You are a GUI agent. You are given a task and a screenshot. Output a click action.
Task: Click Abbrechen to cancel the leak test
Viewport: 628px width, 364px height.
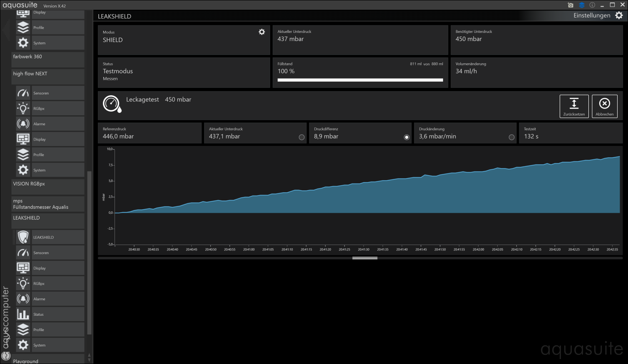click(x=604, y=106)
